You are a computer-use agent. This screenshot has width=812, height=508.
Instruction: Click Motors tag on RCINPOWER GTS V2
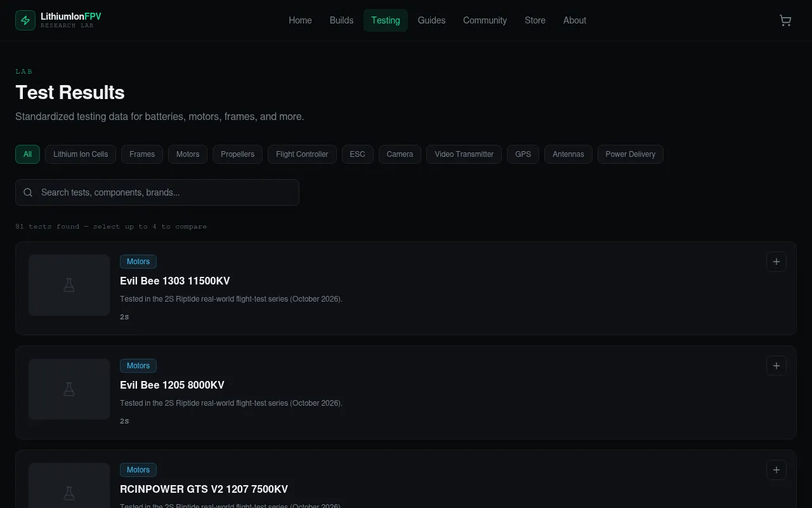click(x=138, y=470)
